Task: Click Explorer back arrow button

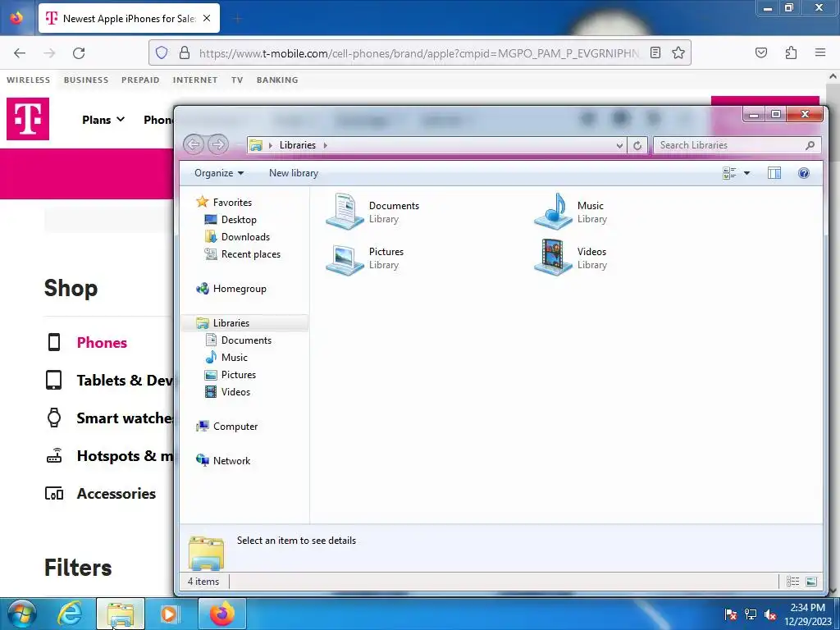Action: [x=194, y=144]
